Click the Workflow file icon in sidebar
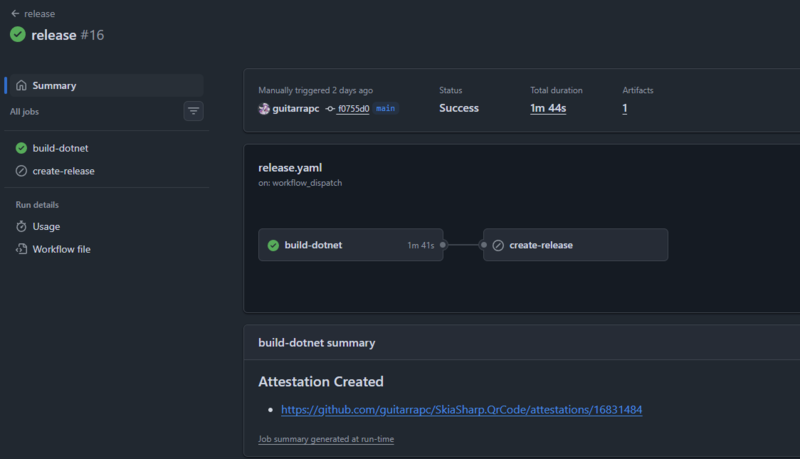The width and height of the screenshot is (800, 459). tap(21, 249)
